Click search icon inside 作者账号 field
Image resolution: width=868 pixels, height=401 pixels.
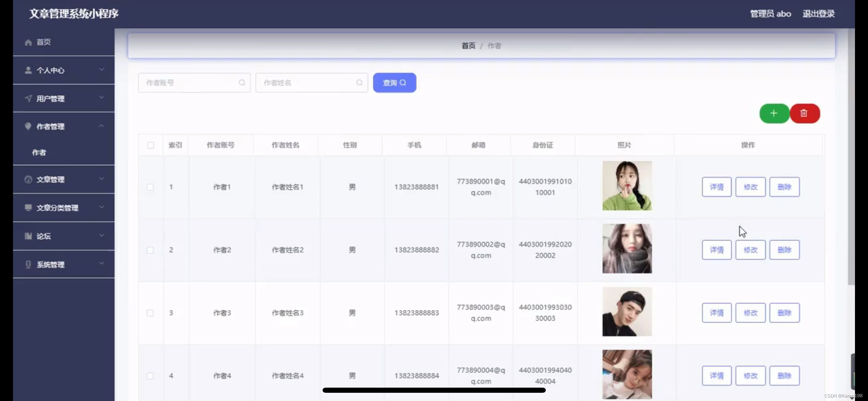pyautogui.click(x=242, y=83)
